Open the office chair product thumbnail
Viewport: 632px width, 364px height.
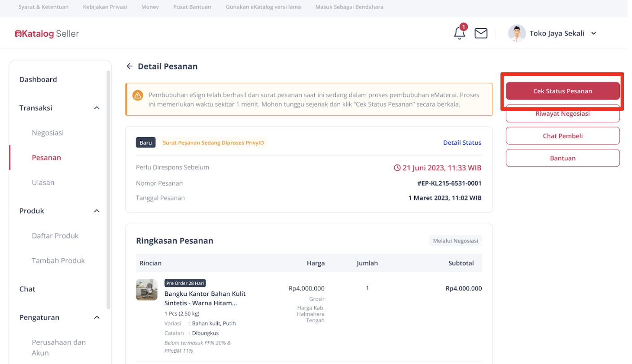[x=147, y=290]
